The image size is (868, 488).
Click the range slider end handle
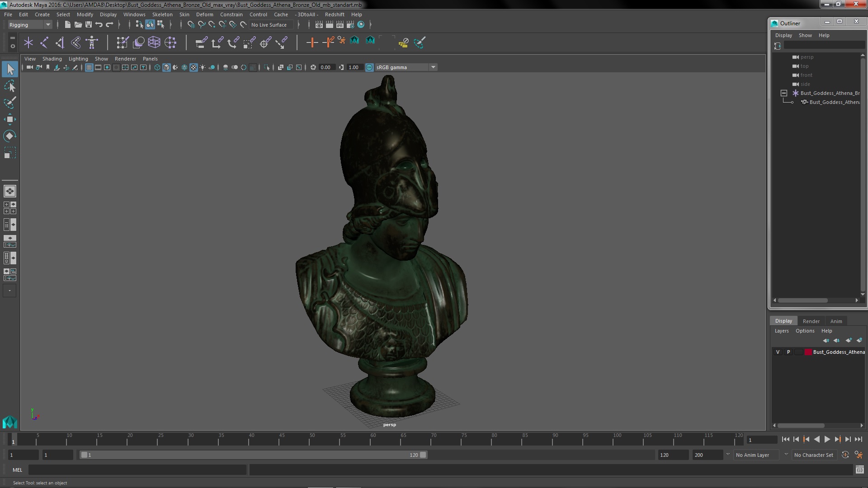click(x=423, y=455)
